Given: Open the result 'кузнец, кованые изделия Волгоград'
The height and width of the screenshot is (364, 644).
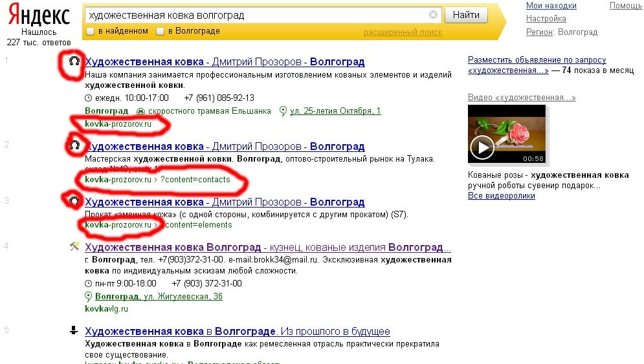Looking at the screenshot, I should coord(268,247).
